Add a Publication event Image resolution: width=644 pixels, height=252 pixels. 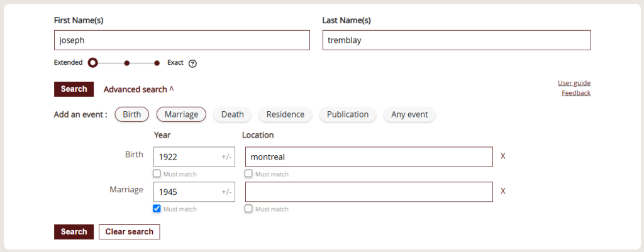(348, 114)
